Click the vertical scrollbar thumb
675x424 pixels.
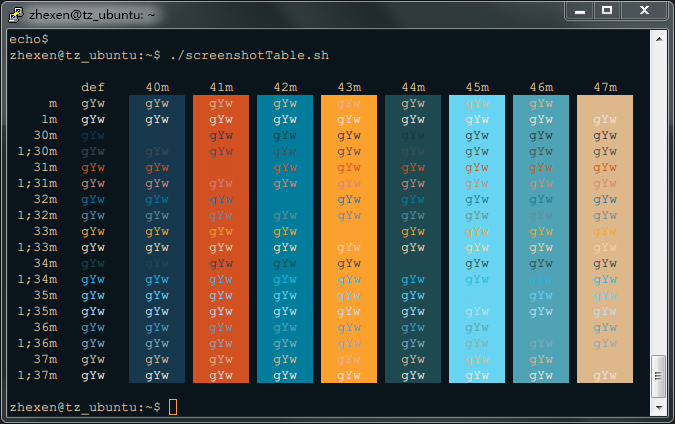(659, 376)
